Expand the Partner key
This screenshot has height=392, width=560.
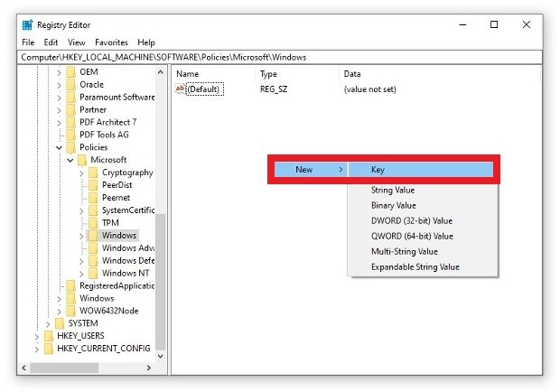pos(60,110)
